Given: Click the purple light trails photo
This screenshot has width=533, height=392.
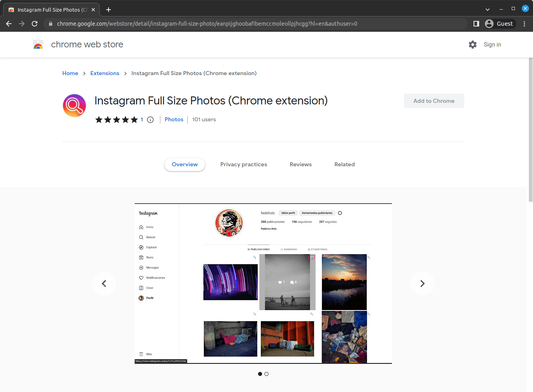Looking at the screenshot, I should click(230, 282).
